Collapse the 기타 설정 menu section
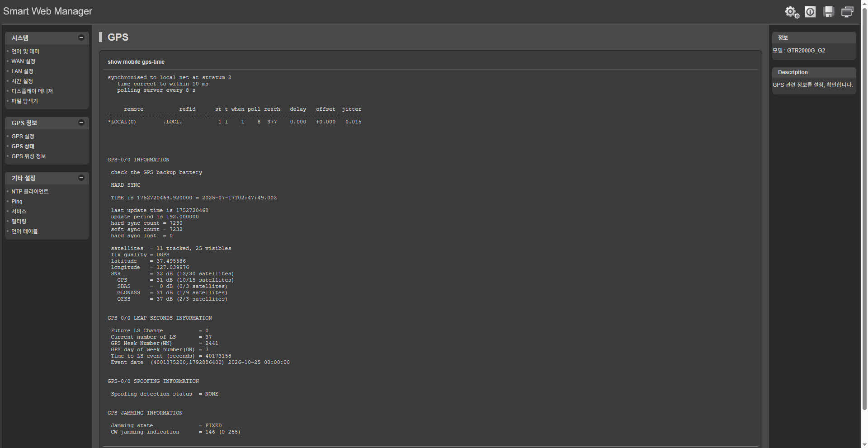The image size is (868, 448). [81, 178]
